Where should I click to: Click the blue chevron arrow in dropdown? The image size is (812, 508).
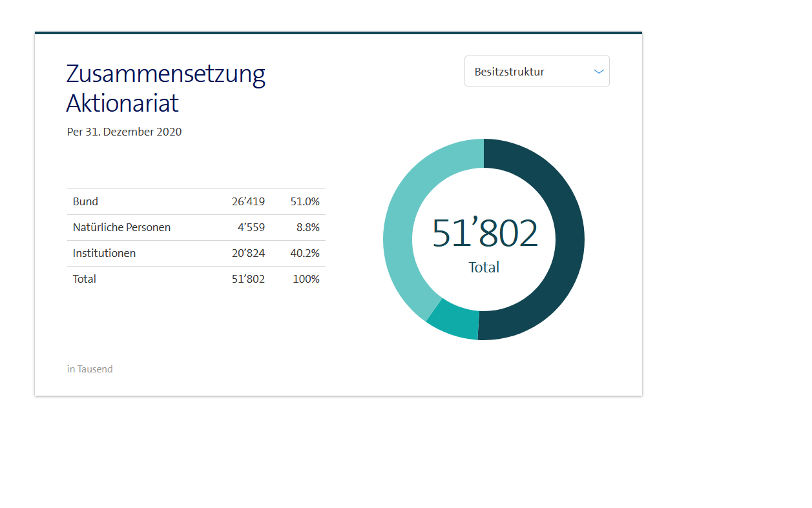point(599,71)
